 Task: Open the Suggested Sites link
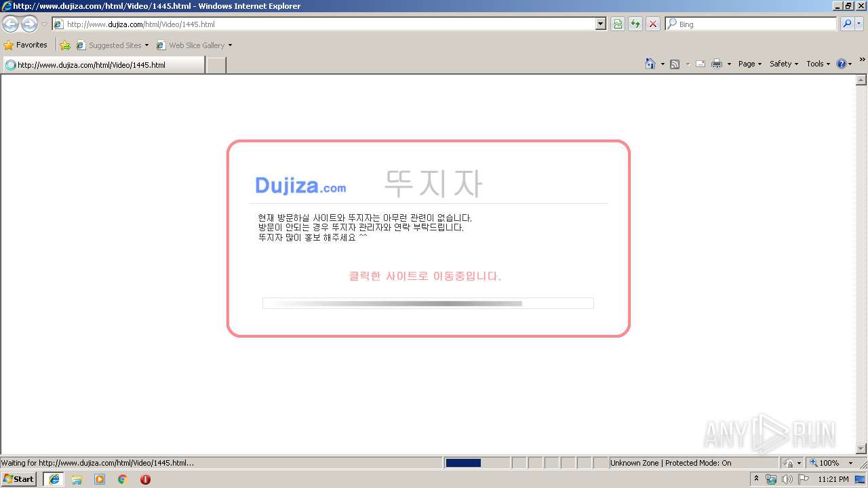tap(112, 45)
